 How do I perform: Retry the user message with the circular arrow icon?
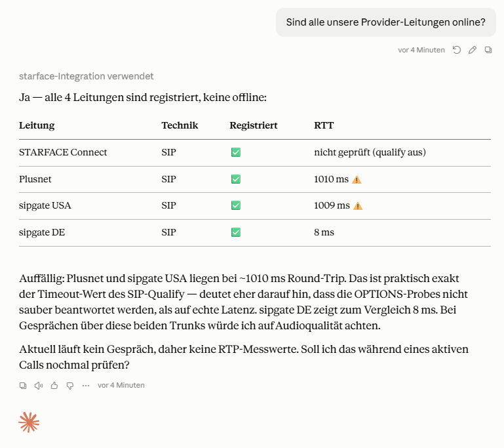click(x=456, y=50)
